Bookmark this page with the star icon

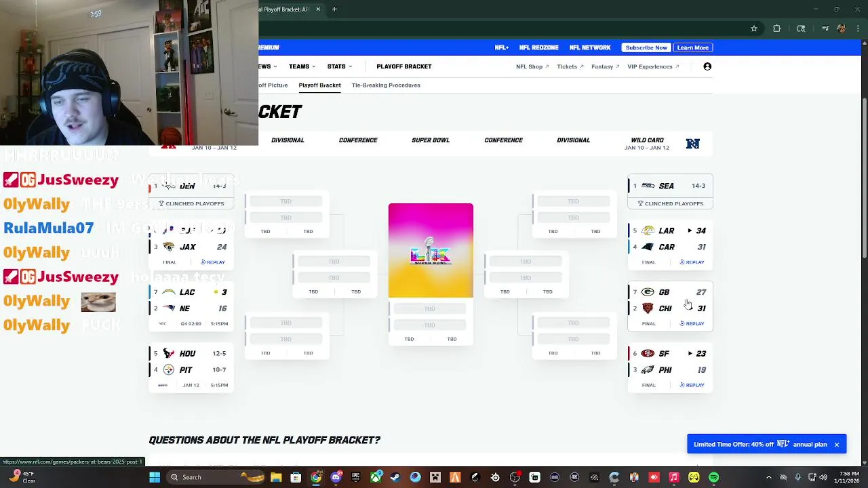point(753,28)
